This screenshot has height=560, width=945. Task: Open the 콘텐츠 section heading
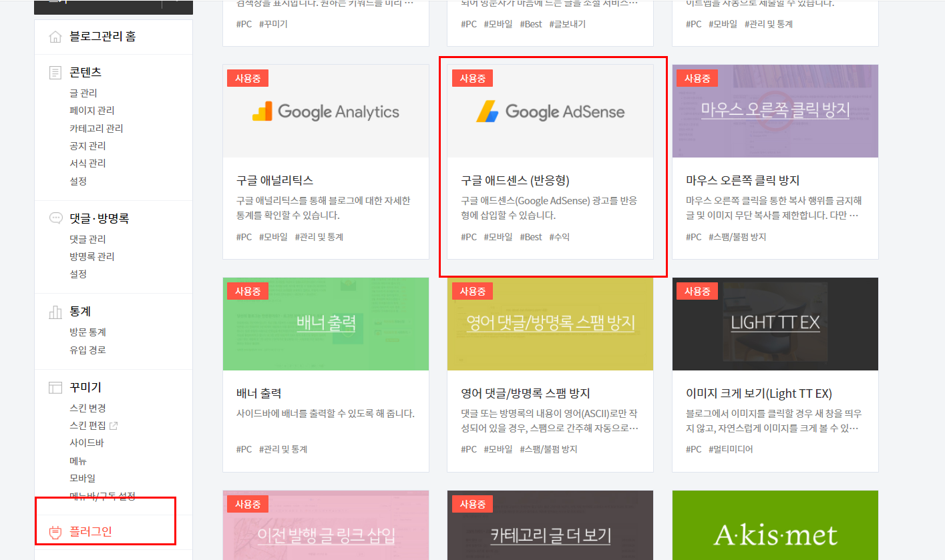85,72
